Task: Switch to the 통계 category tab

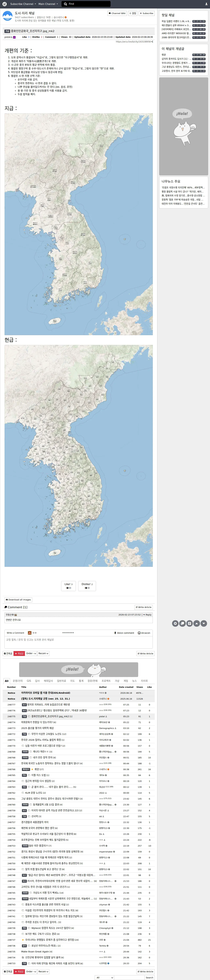Action: coord(81,681)
